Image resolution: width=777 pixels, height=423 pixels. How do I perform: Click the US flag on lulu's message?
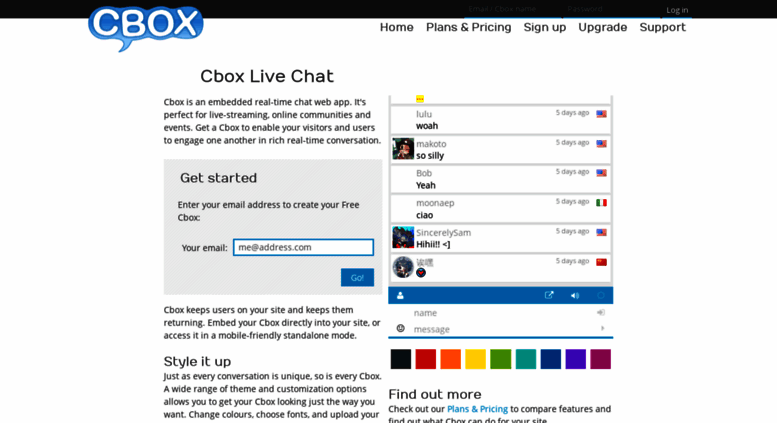click(601, 114)
